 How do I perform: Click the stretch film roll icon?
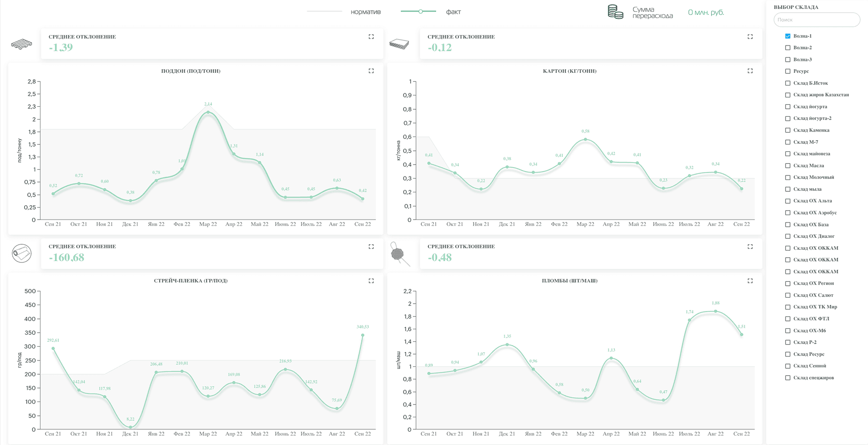22,253
